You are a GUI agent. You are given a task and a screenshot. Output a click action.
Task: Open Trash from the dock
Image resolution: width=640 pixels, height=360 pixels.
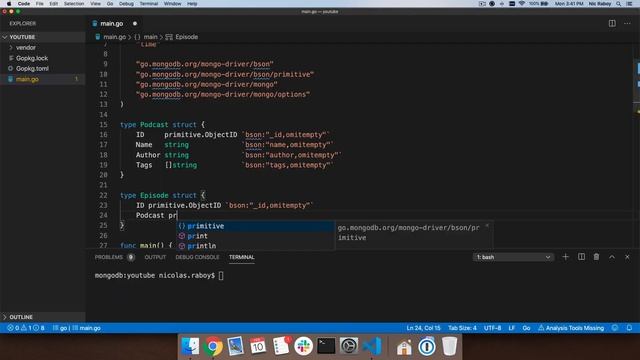[449, 346]
